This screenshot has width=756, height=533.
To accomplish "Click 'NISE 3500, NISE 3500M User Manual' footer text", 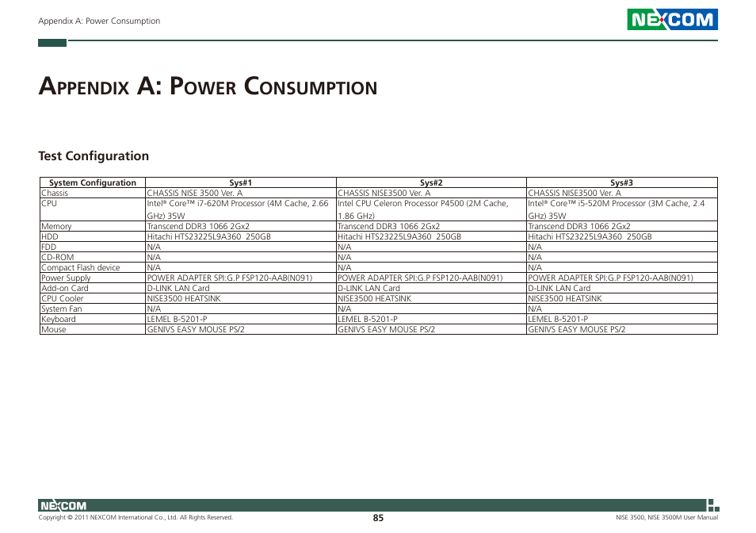I will (x=666, y=518).
